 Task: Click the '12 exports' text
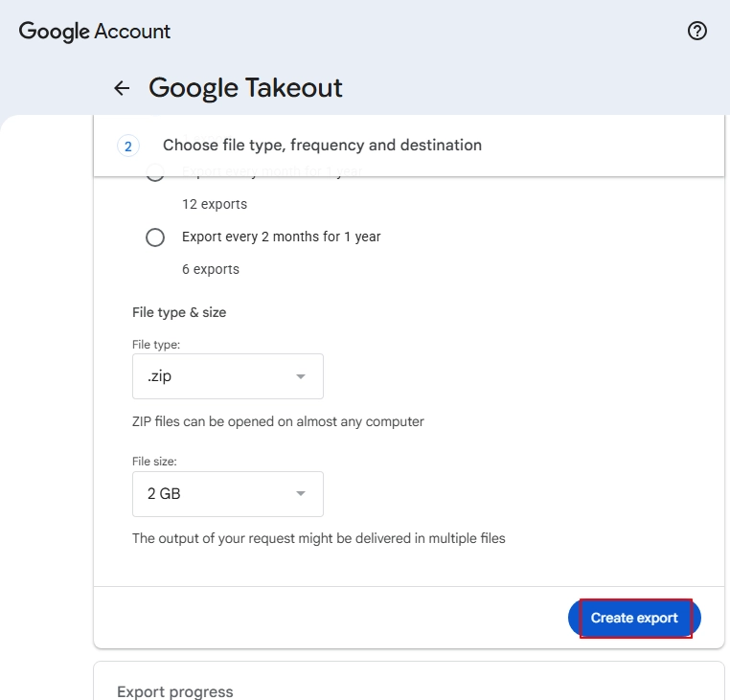215,204
